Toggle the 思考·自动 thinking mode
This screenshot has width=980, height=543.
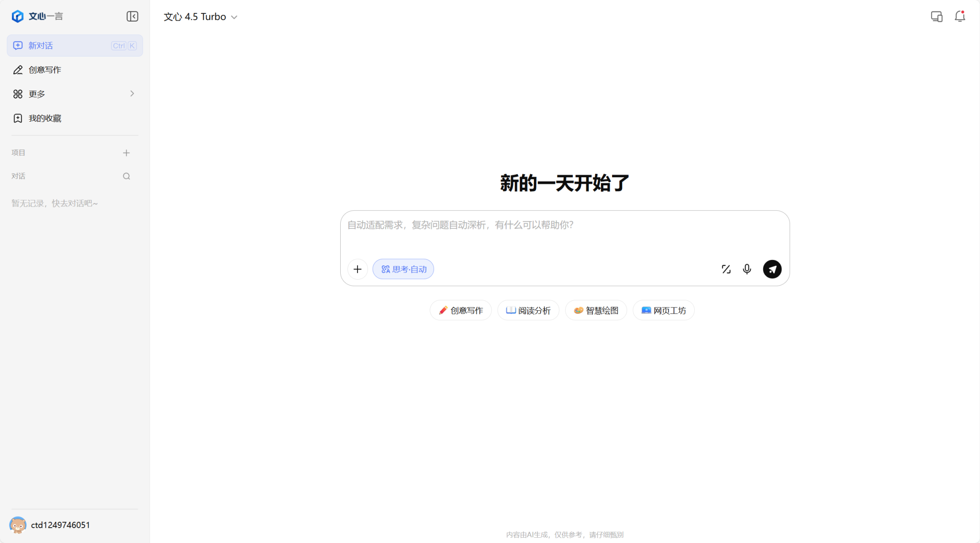tap(403, 269)
